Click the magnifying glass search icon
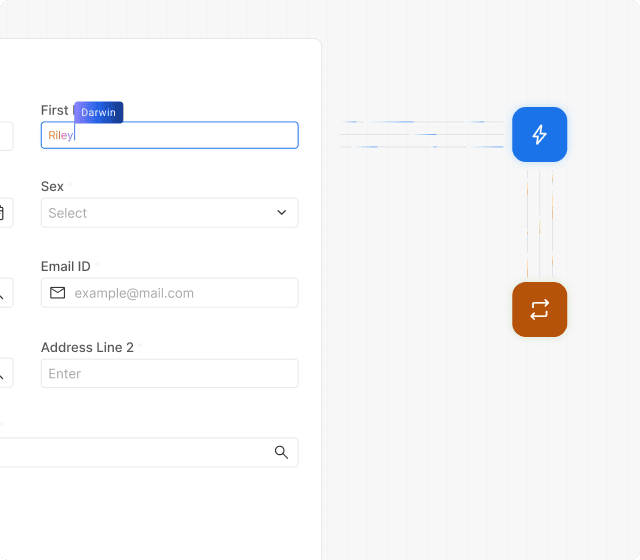The image size is (640, 560). click(281, 452)
